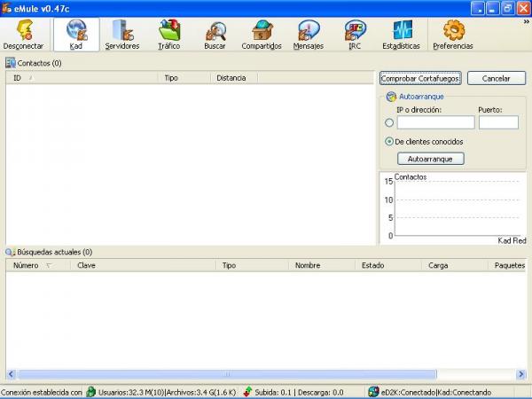The width and height of the screenshot is (532, 399).
Task: Sort searches by Nombre column
Action: pos(322,265)
